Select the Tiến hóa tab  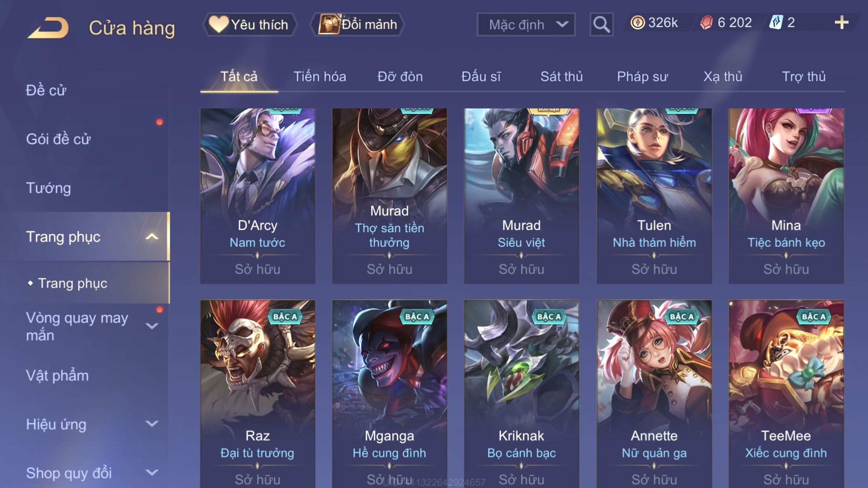click(320, 76)
